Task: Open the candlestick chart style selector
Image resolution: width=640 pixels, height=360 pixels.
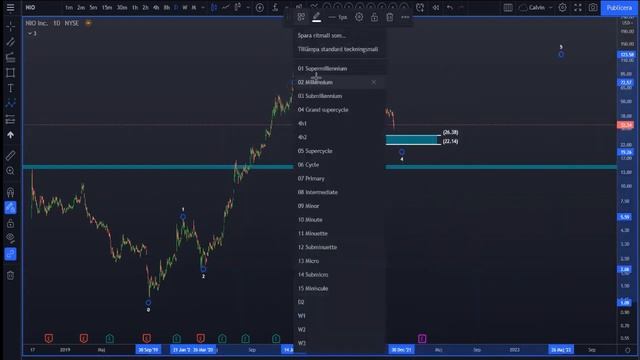Action: pyautogui.click(x=213, y=7)
